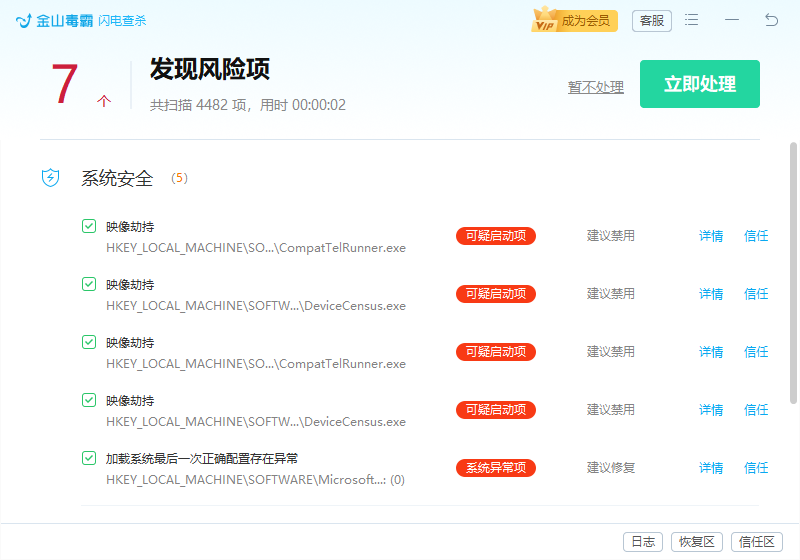
Task: Uncheck the second CompatTelRunner.exe 映像劫持 item
Action: point(89,342)
